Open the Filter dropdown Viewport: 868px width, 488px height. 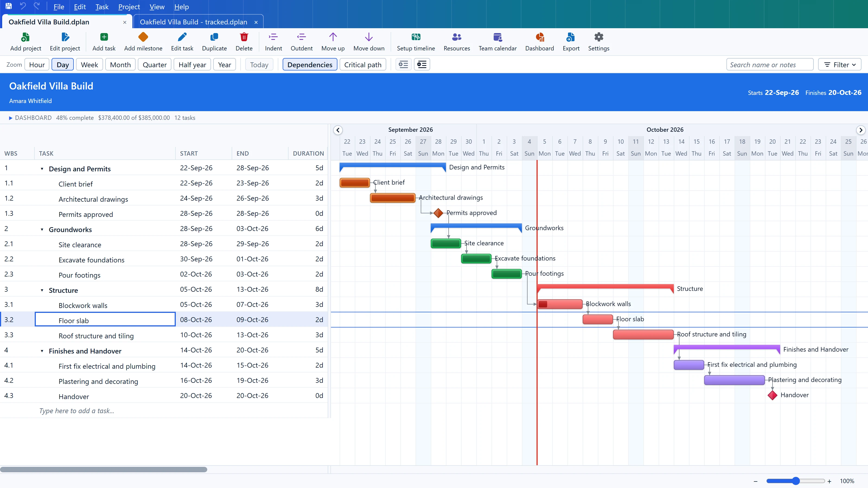[x=839, y=65]
